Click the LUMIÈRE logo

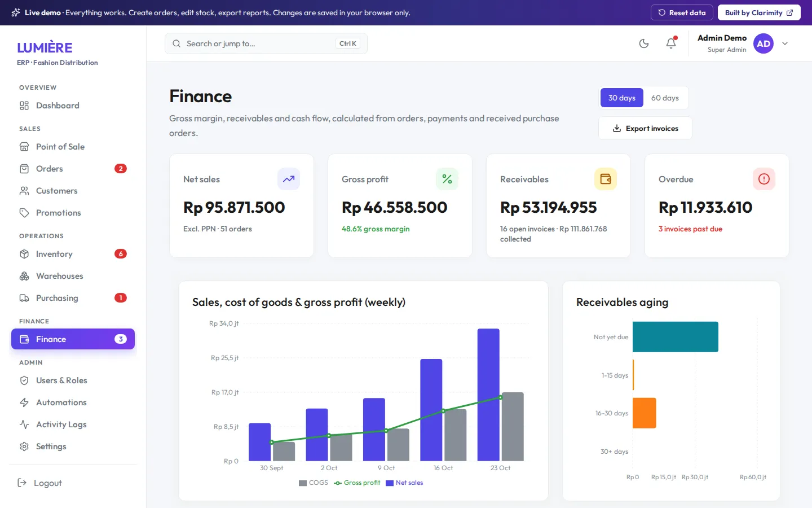pyautogui.click(x=45, y=47)
